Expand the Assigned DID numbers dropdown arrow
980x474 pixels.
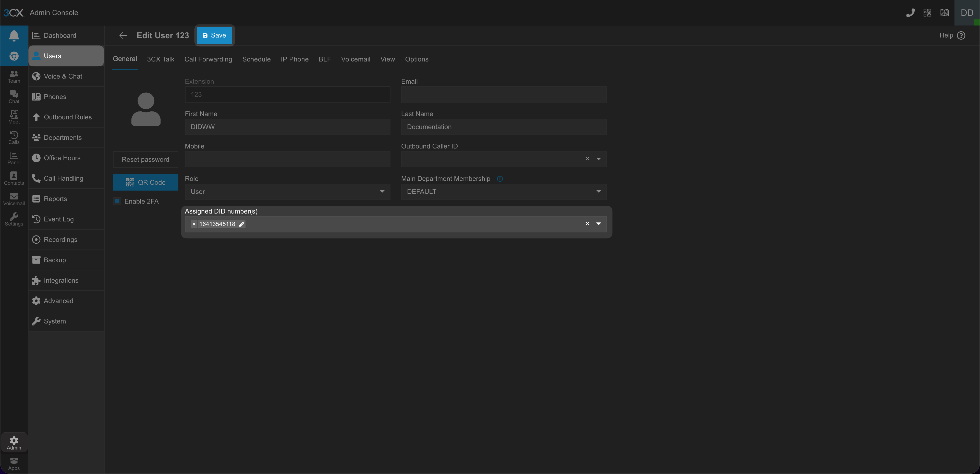[x=598, y=224]
